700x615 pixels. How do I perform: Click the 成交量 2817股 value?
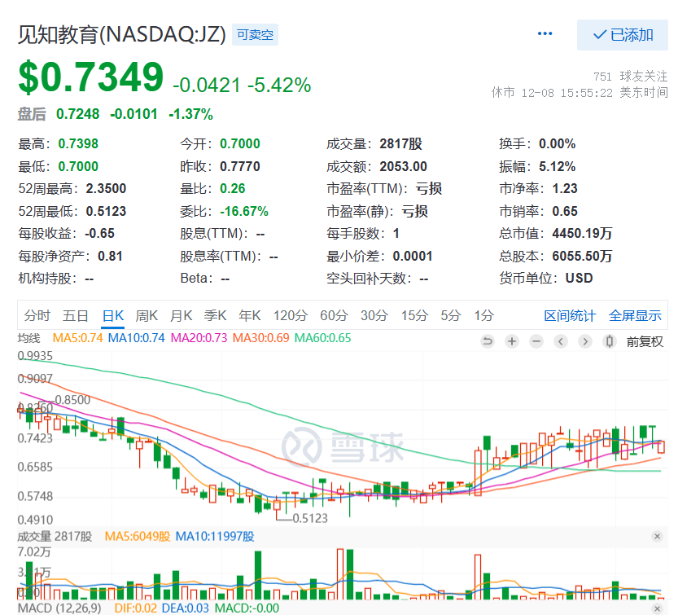pyautogui.click(x=401, y=144)
